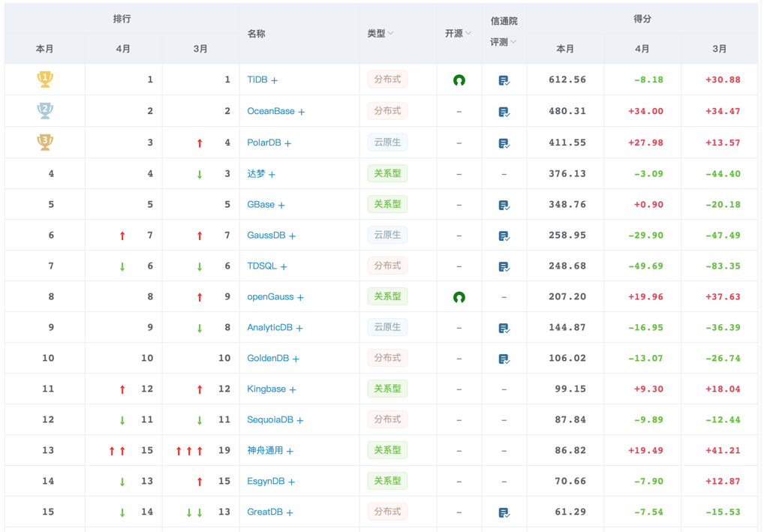Click the plus icon next to openGauss
The width and height of the screenshot is (764, 532).
click(301, 297)
